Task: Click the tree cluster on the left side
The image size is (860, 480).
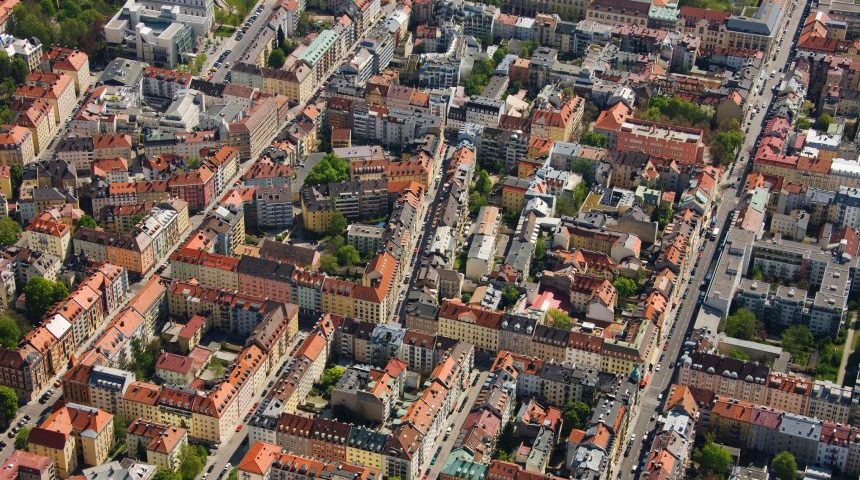Action: click(x=42, y=294)
